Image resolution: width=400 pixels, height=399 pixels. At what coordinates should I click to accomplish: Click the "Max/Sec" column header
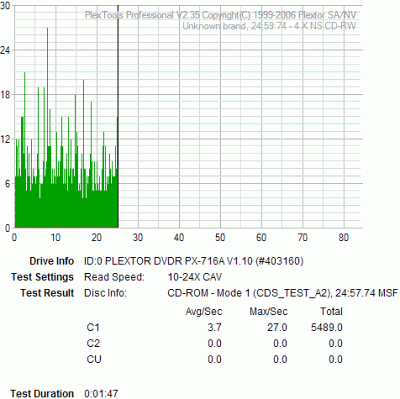pos(268,311)
